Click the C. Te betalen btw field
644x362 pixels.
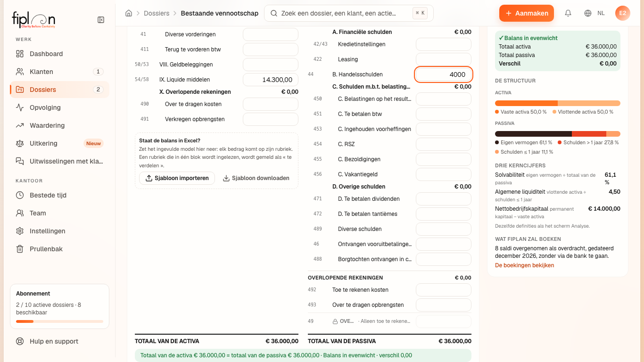(x=444, y=114)
